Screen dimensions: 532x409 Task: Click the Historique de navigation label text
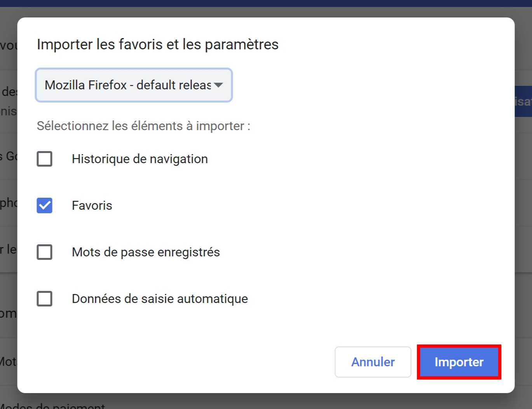pos(140,159)
